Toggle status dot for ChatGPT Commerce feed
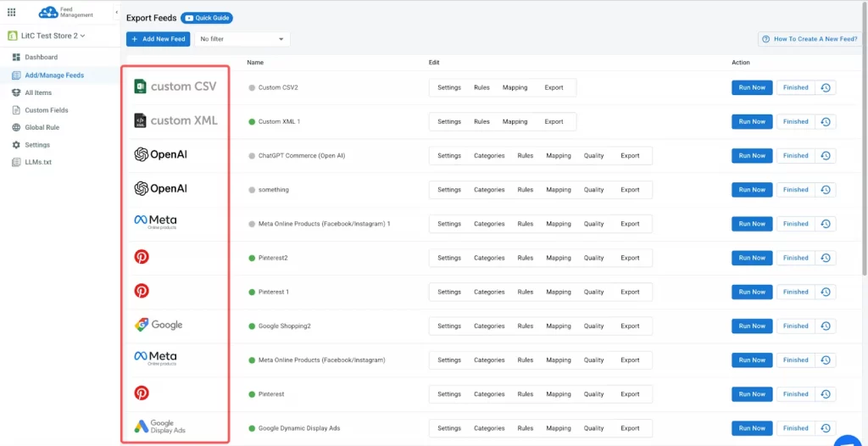Viewport: 868px width, 446px height. pos(252,156)
